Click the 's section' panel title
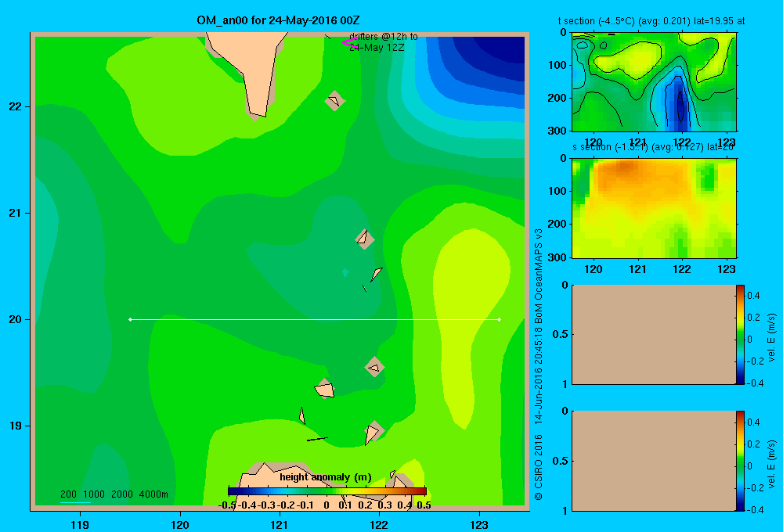Image resolution: width=783 pixels, height=532 pixels. click(x=653, y=147)
